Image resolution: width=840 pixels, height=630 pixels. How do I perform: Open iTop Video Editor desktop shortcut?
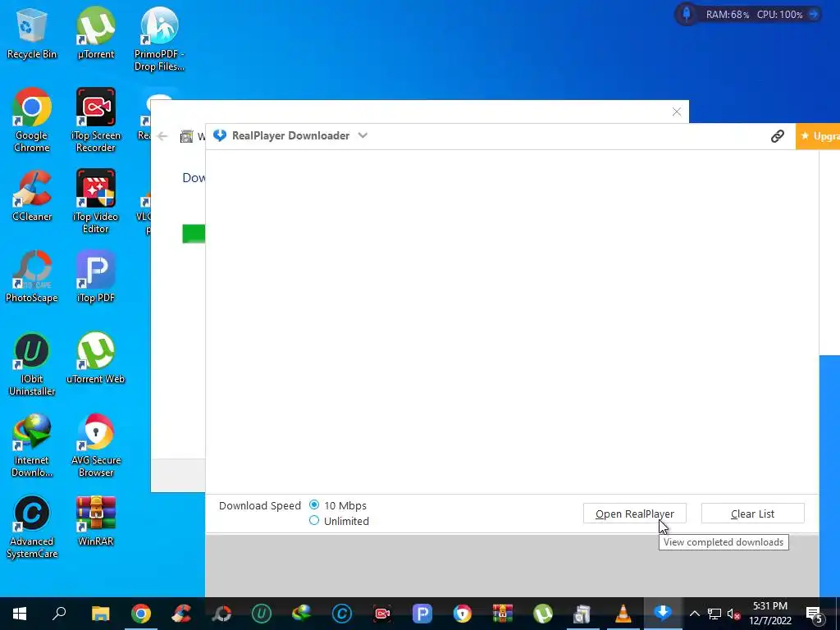pos(95,202)
